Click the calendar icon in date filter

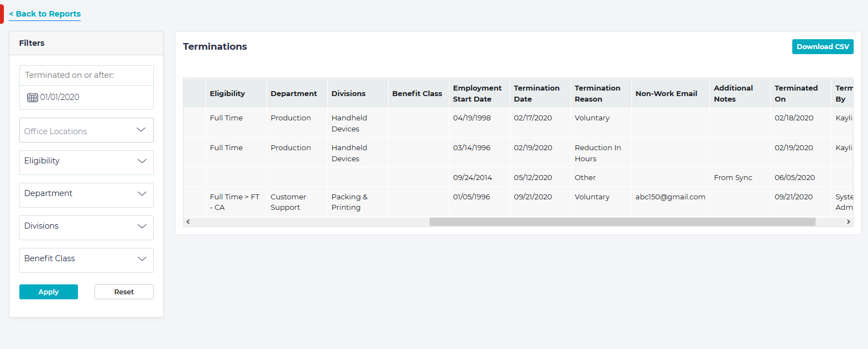pos(33,98)
